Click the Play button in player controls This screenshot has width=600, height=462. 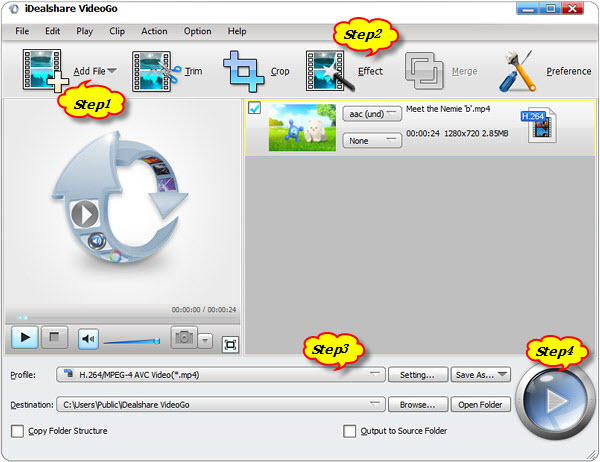click(x=25, y=338)
